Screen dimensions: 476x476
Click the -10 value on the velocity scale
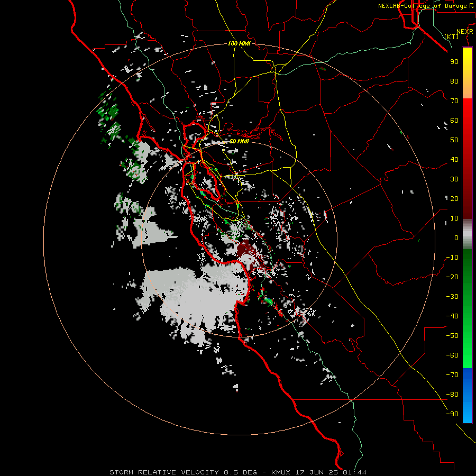click(x=452, y=258)
